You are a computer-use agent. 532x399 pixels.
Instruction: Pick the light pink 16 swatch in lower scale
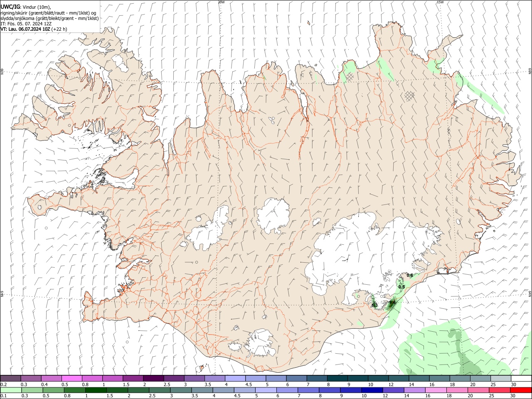(x=436, y=390)
